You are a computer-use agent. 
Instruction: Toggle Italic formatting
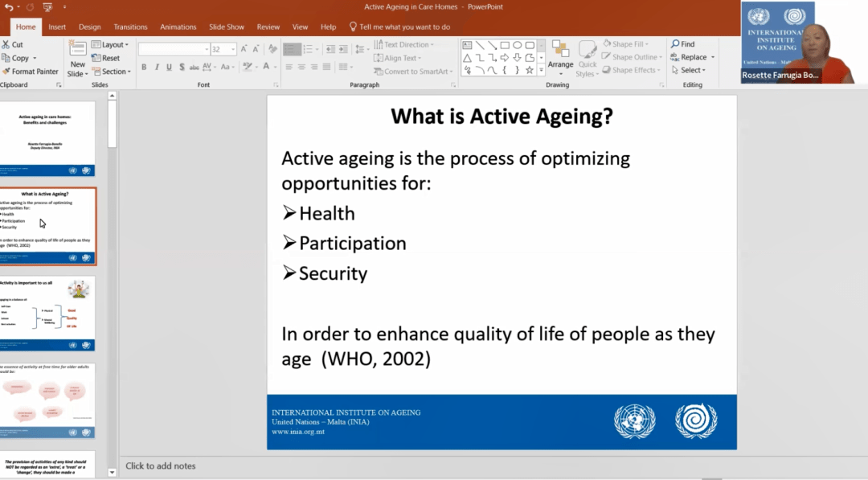point(157,68)
